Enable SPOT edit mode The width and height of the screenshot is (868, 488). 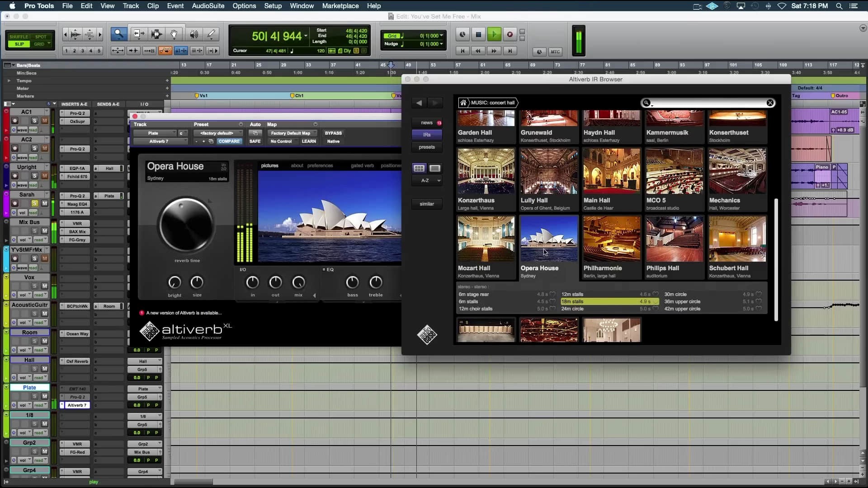pyautogui.click(x=41, y=37)
